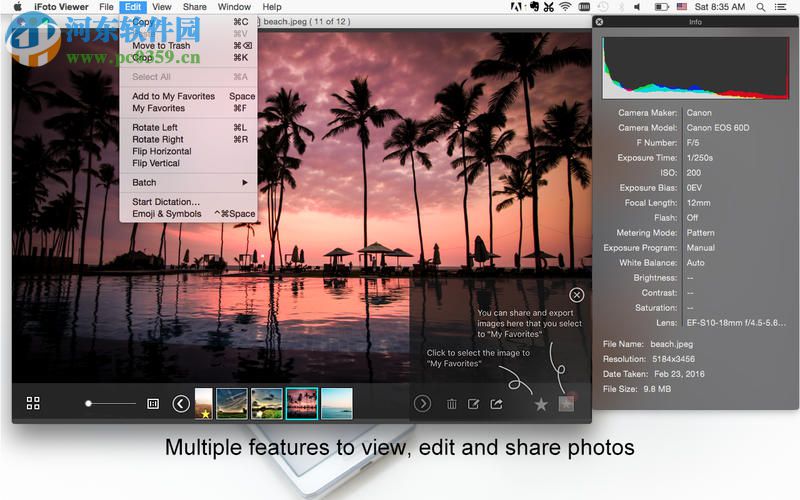
Task: Mark photo as favorite with star
Action: pos(541,405)
